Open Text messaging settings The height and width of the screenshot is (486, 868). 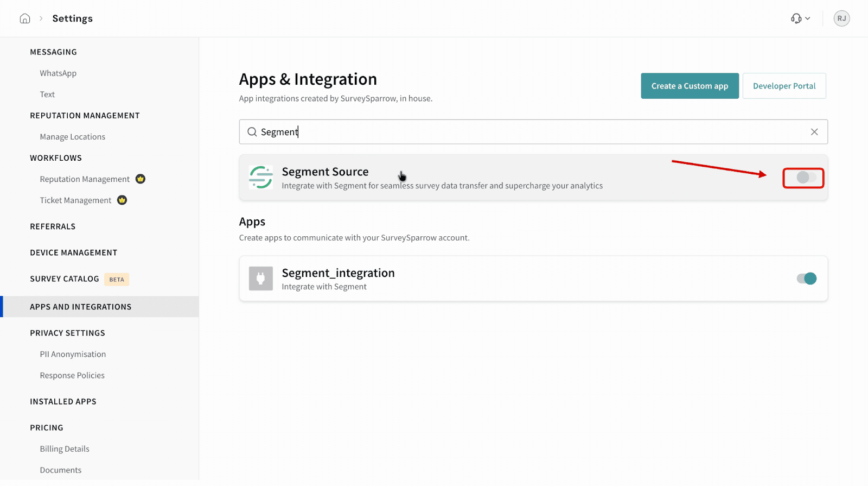(47, 94)
